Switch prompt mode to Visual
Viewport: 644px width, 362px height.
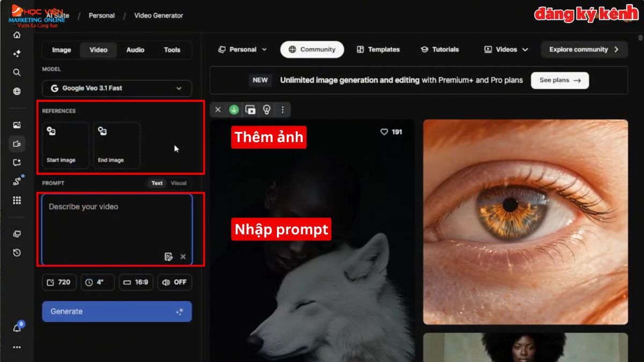(x=178, y=183)
